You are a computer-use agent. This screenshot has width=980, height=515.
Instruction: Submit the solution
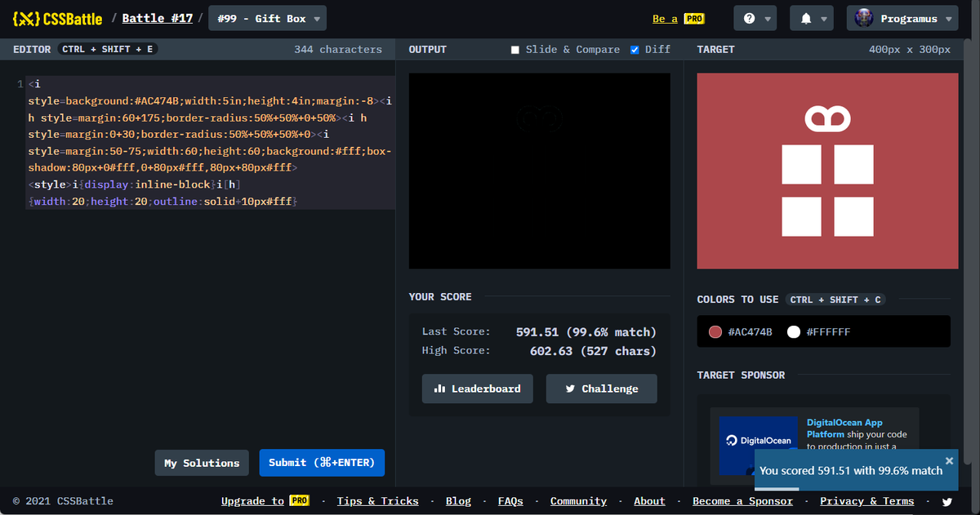click(322, 463)
